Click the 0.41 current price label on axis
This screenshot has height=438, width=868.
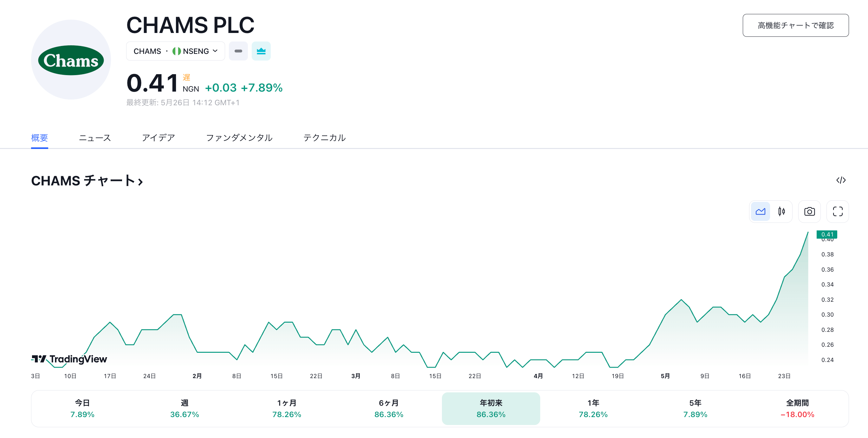point(827,235)
